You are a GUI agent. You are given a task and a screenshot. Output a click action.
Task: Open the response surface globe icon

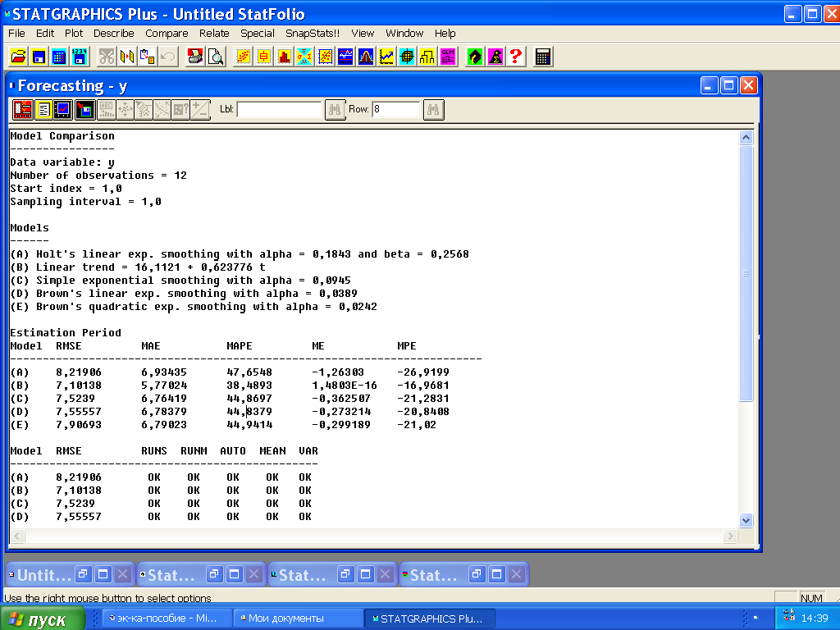click(x=407, y=57)
